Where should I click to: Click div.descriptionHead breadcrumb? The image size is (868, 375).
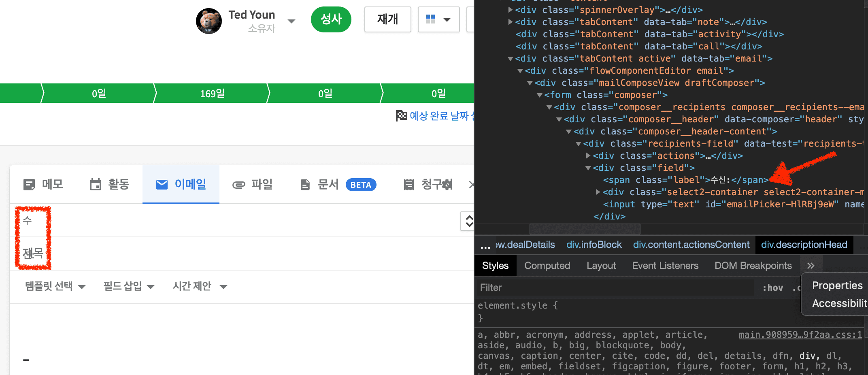(x=804, y=245)
